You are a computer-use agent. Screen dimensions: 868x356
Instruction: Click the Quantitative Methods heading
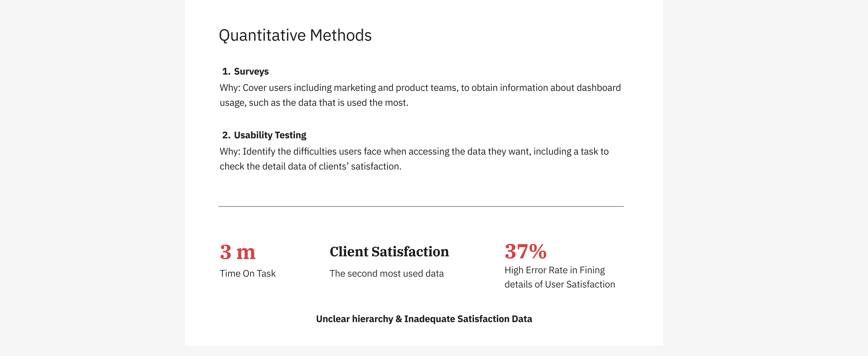click(x=295, y=36)
